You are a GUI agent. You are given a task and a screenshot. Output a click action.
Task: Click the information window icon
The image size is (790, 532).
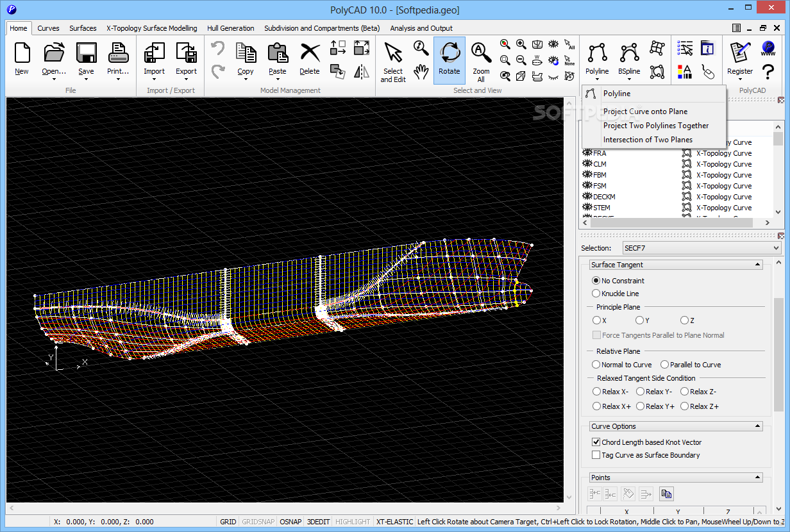pos(707,48)
